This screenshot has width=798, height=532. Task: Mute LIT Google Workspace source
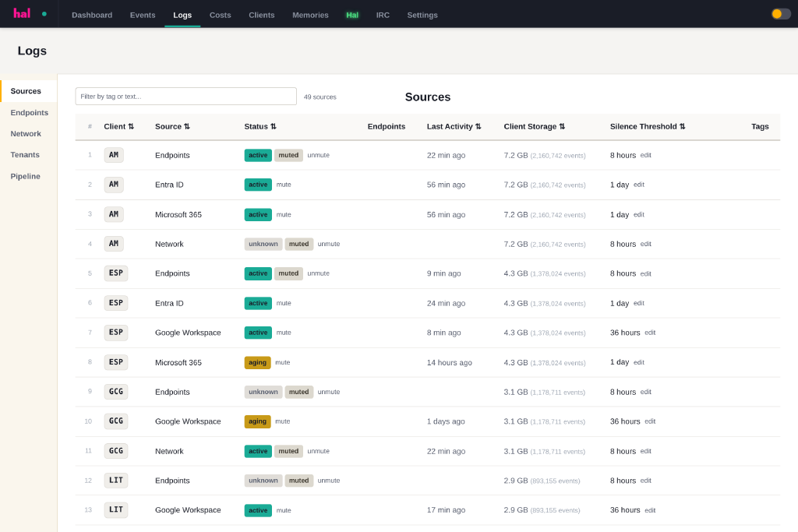[x=284, y=510]
